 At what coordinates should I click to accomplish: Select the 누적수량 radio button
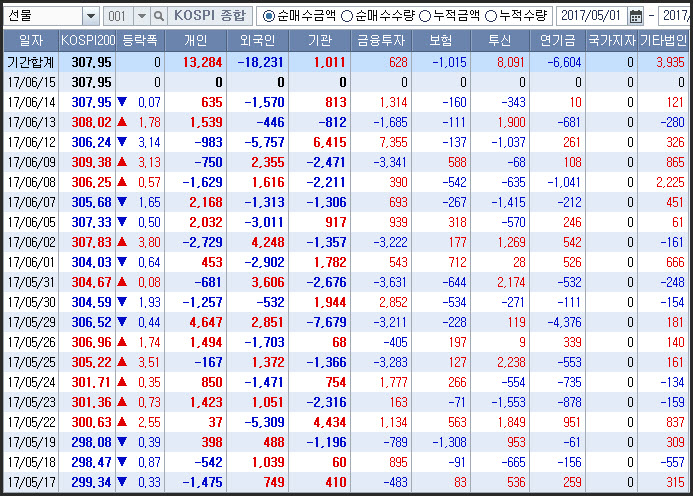pyautogui.click(x=491, y=16)
